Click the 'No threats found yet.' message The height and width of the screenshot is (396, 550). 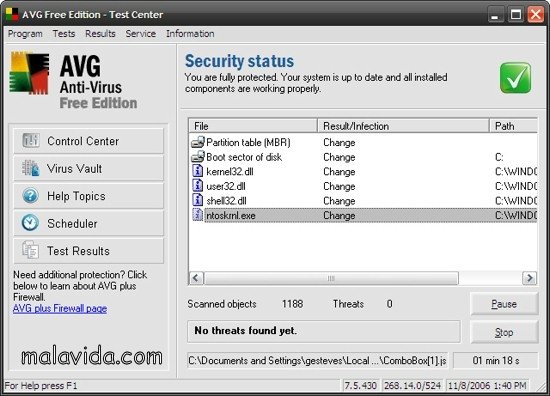click(x=246, y=330)
